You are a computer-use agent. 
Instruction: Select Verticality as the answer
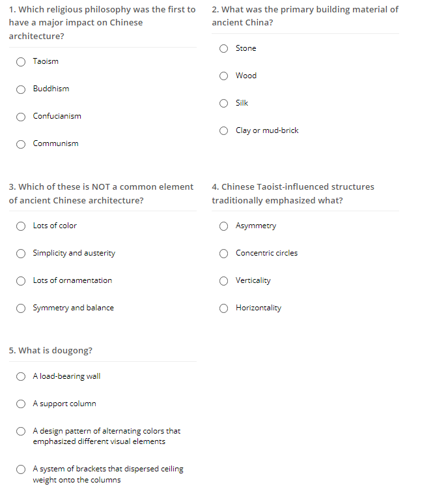pos(223,280)
